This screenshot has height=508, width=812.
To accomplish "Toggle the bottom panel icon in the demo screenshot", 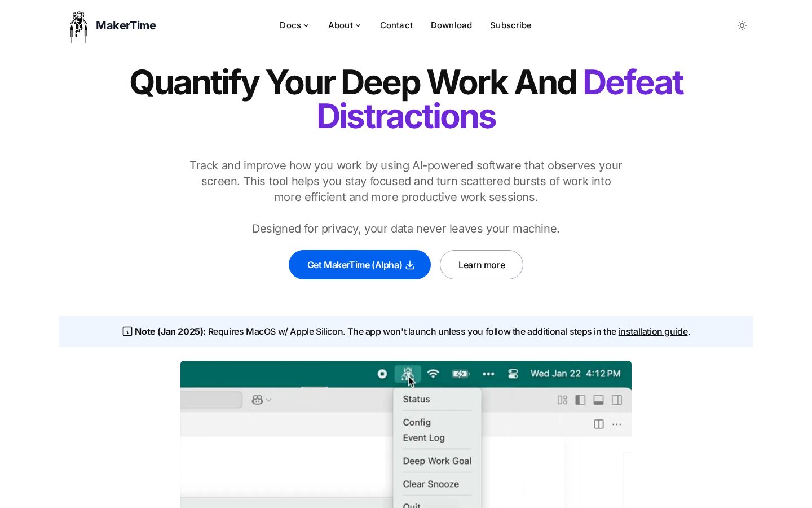I will pos(599,400).
